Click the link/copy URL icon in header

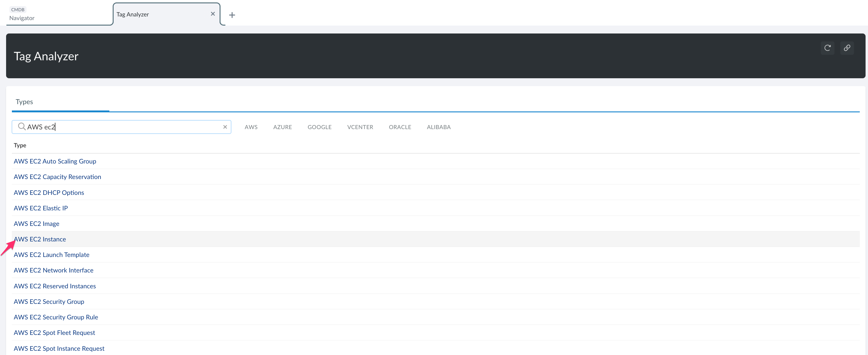847,48
